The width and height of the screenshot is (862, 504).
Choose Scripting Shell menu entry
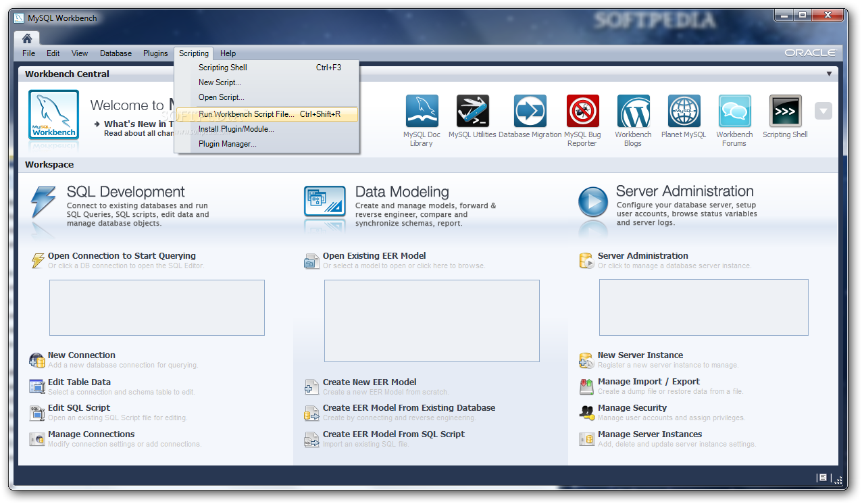[x=267, y=68]
